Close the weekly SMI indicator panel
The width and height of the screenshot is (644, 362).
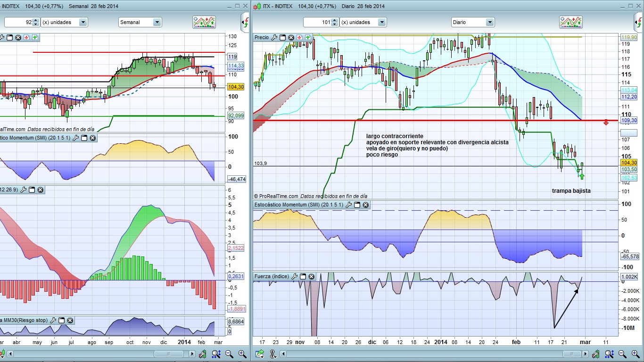[93, 138]
